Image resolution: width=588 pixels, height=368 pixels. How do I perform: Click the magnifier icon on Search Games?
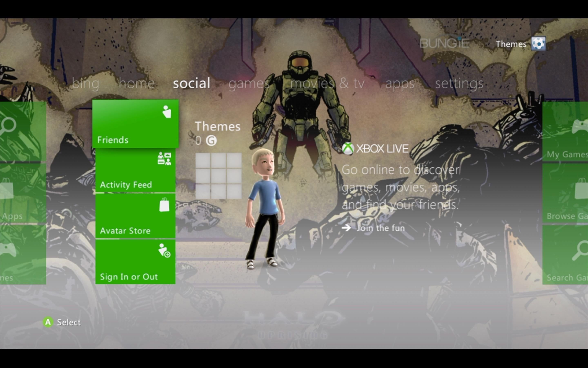click(580, 250)
